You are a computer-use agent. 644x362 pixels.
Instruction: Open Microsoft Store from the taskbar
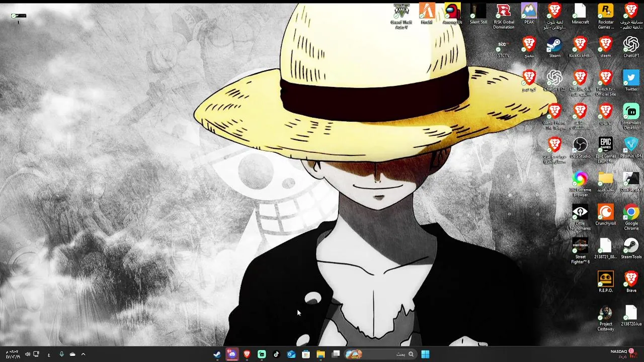coord(306,354)
